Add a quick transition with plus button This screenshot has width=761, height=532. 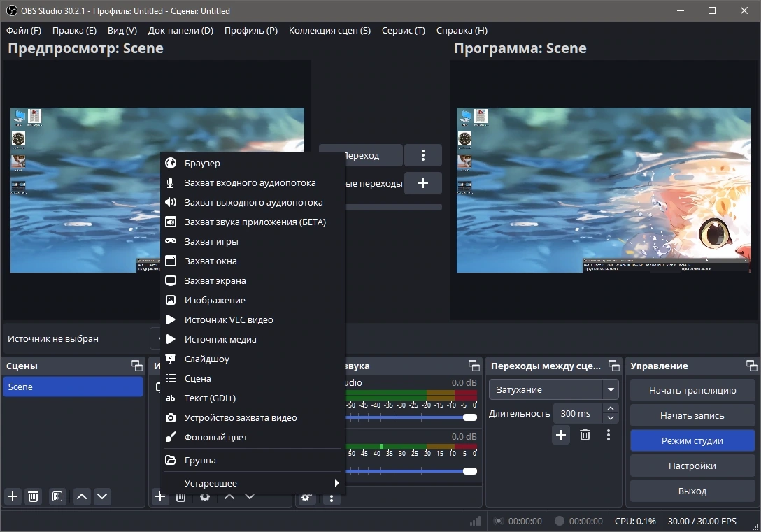423,183
